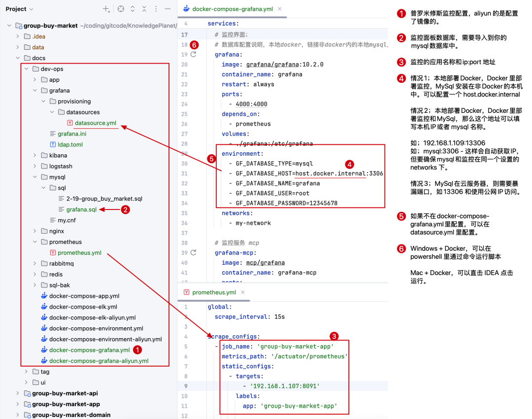Click docker-compose-elk.yml docker icon

44,307
